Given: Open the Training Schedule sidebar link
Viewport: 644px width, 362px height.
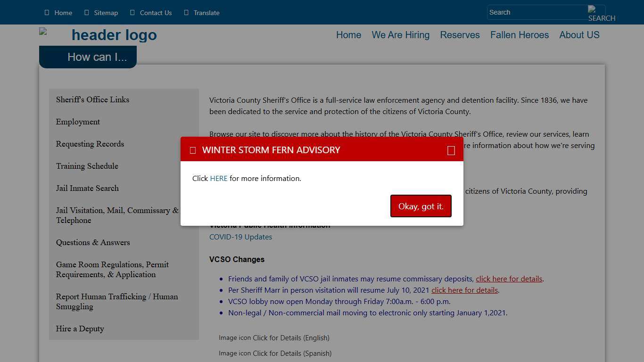Looking at the screenshot, I should click(87, 166).
